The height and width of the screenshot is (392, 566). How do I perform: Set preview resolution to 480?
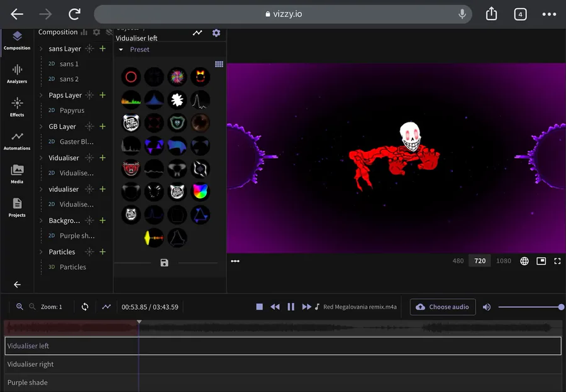(x=458, y=261)
